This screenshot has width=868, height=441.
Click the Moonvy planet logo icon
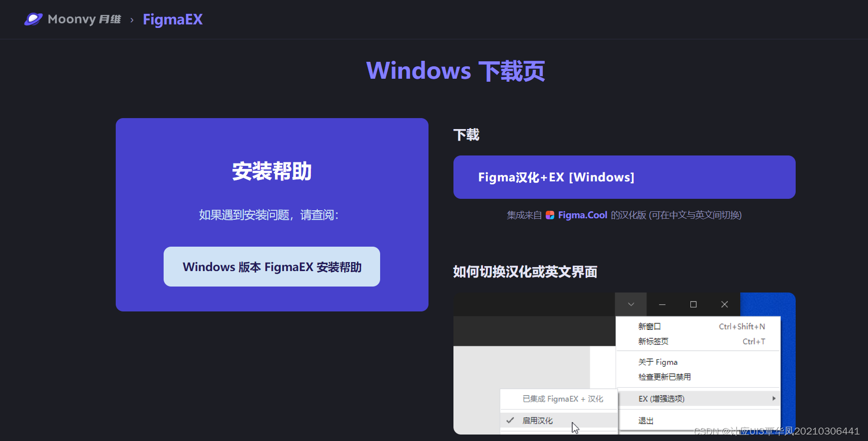pos(33,19)
